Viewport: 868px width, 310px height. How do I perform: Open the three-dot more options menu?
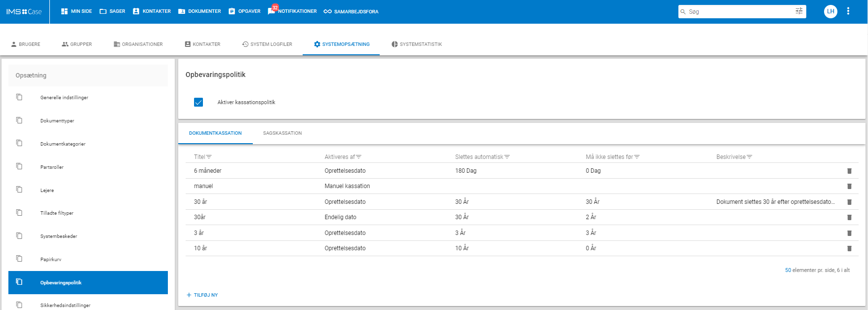[848, 11]
